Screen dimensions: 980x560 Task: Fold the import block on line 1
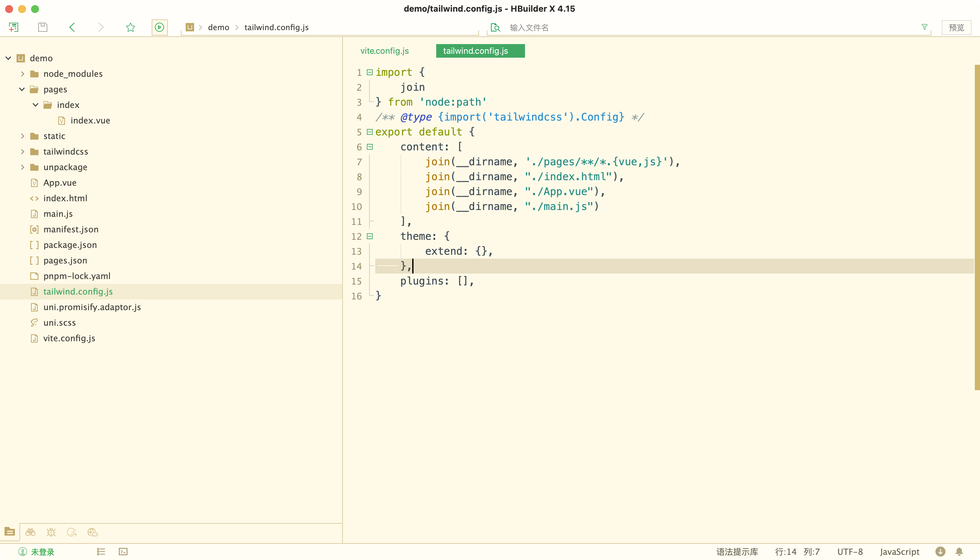pyautogui.click(x=370, y=72)
